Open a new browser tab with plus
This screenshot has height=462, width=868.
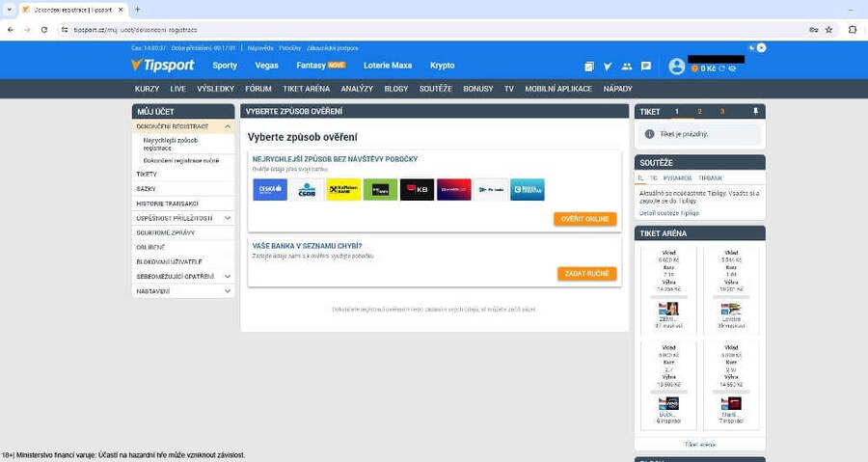click(x=137, y=10)
